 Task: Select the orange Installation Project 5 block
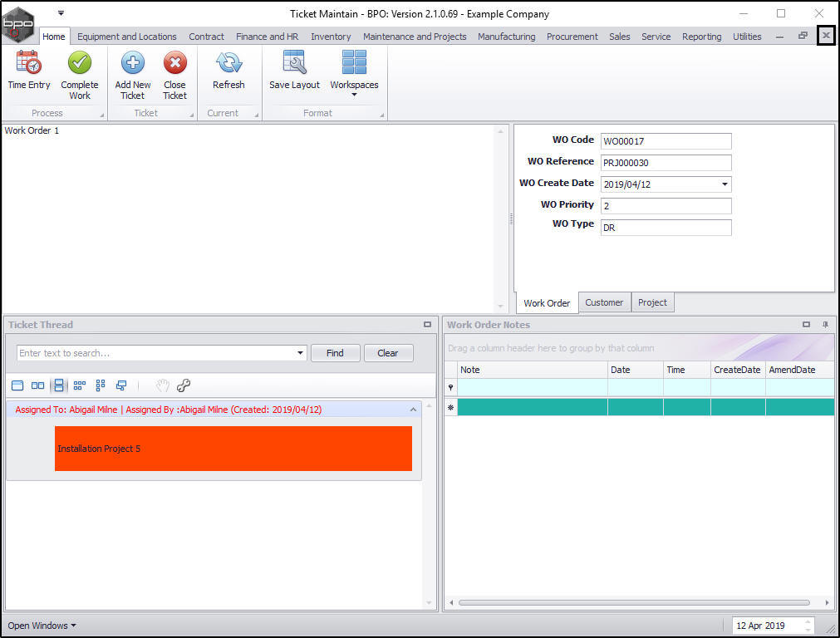233,449
